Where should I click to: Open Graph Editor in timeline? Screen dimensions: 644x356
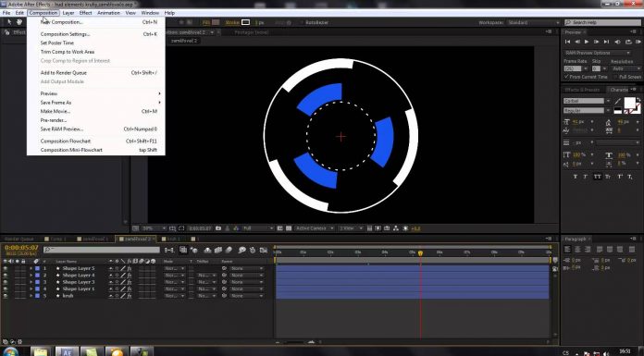(264, 250)
